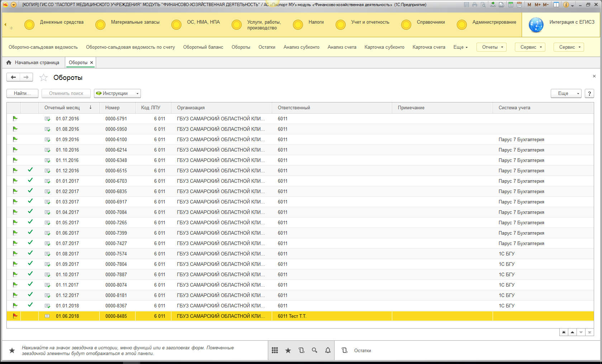Open the functions menu grid icon
602x364 pixels.
275,350
